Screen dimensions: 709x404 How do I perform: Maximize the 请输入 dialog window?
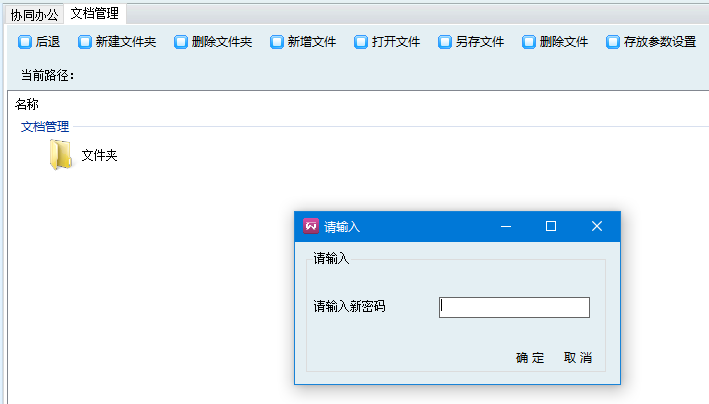550,226
